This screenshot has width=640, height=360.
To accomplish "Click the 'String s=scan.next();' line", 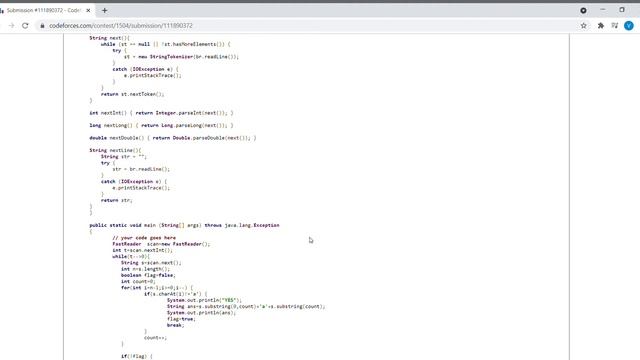I will click(151, 263).
